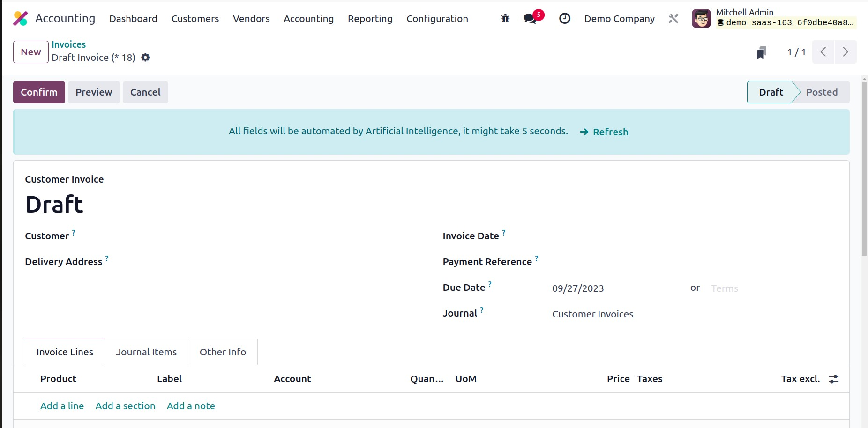Screen dimensions: 868x428
Task: Click Mitchell Admin user avatar
Action: tap(701, 19)
